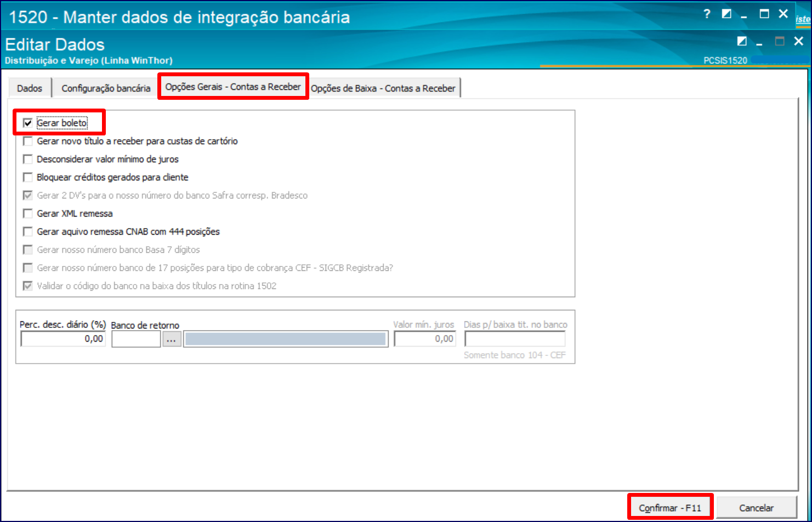Screen dimensions: 812x522
Task: Check Gerar aquivo remessa CNAB com 444 posições
Action: (28, 231)
